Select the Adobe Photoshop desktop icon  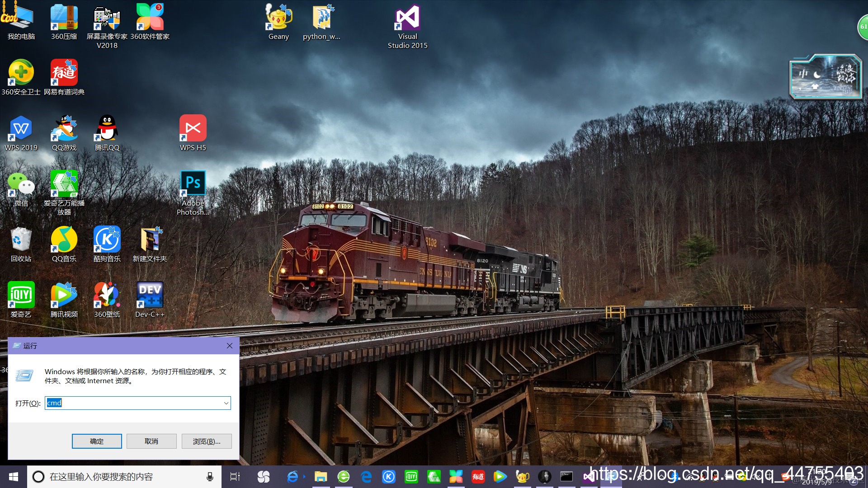pos(193,183)
